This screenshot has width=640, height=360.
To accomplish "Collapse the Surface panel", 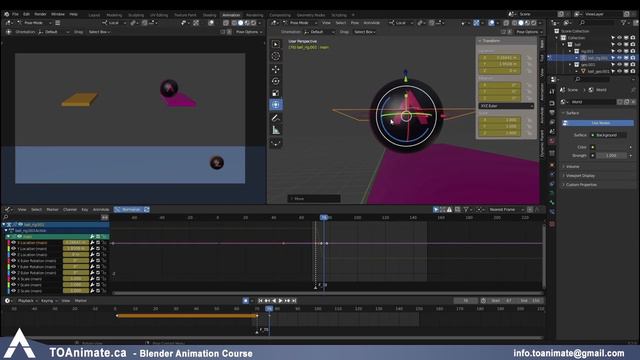I will tap(571, 113).
